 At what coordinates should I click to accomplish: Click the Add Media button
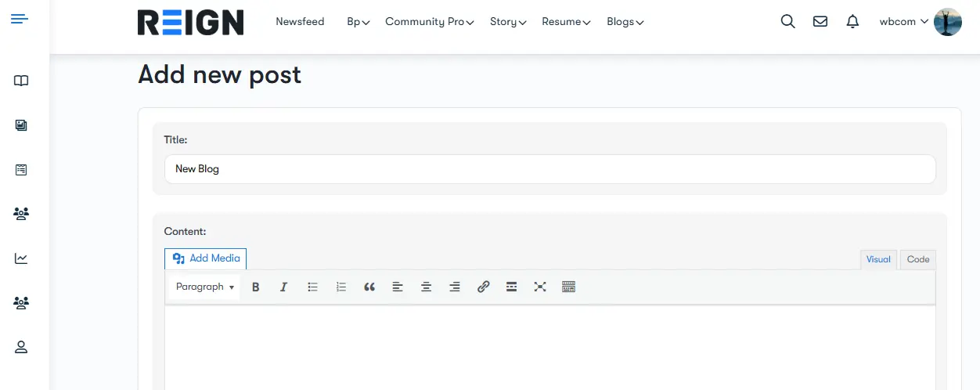point(206,258)
